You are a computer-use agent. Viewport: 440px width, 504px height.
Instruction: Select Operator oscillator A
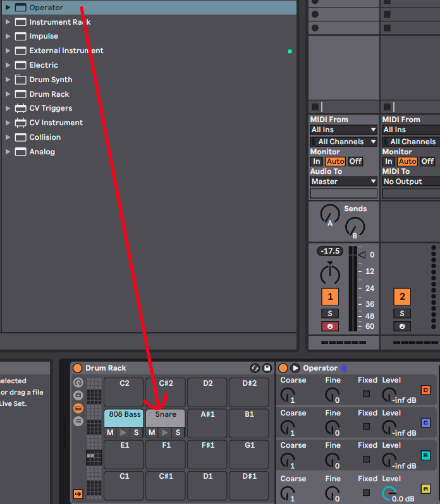(x=426, y=489)
